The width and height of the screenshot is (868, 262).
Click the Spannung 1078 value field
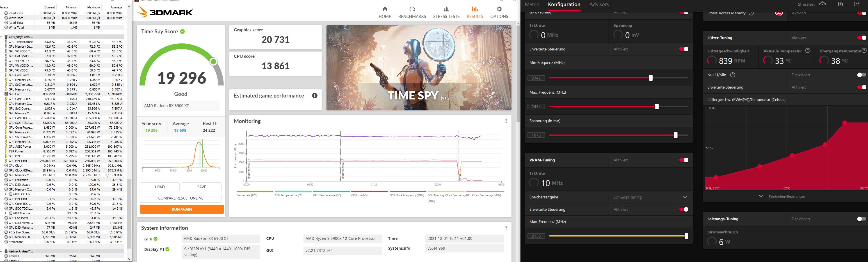[x=536, y=135]
